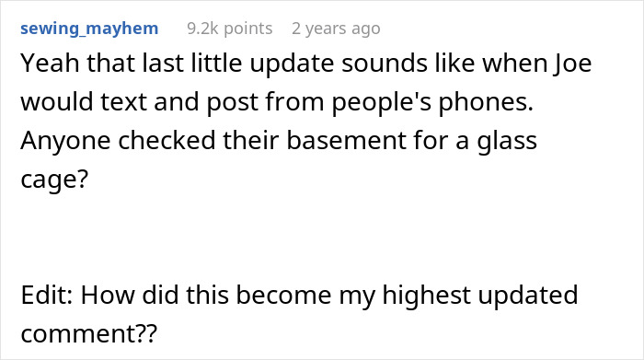Click the word highest in edit line

click(426, 296)
